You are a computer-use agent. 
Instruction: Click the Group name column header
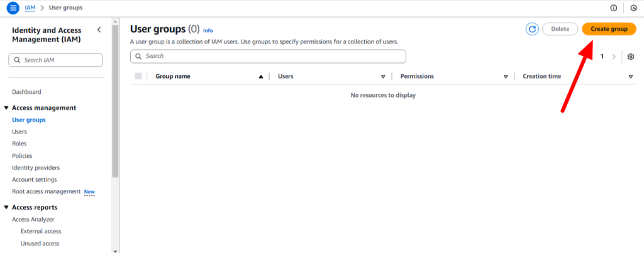point(173,76)
